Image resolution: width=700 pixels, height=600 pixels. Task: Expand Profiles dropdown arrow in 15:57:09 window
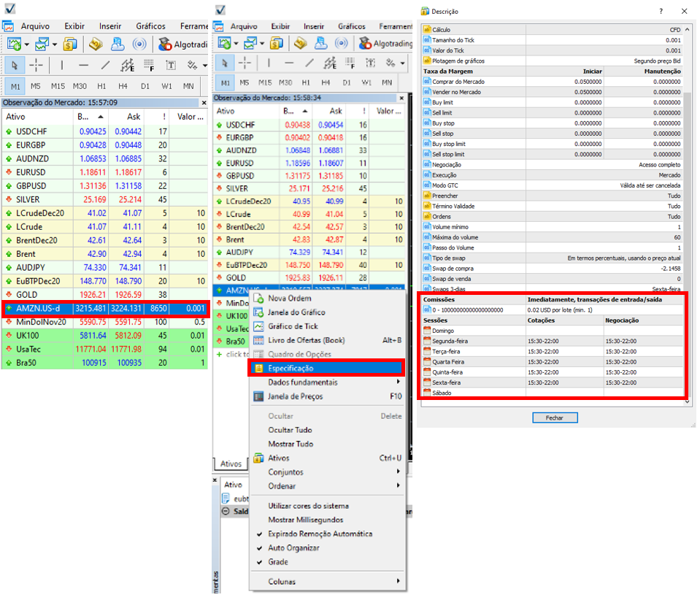click(55, 45)
